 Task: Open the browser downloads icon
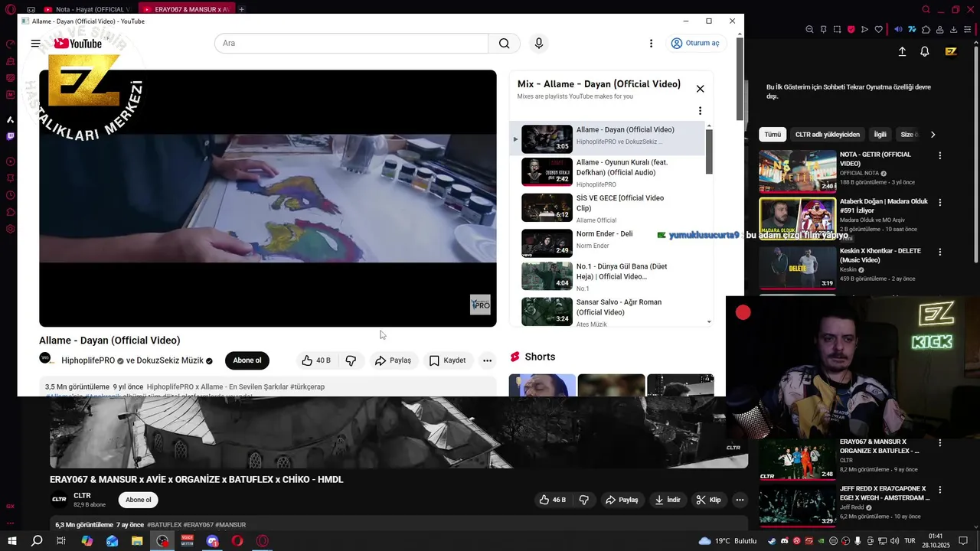[954, 30]
